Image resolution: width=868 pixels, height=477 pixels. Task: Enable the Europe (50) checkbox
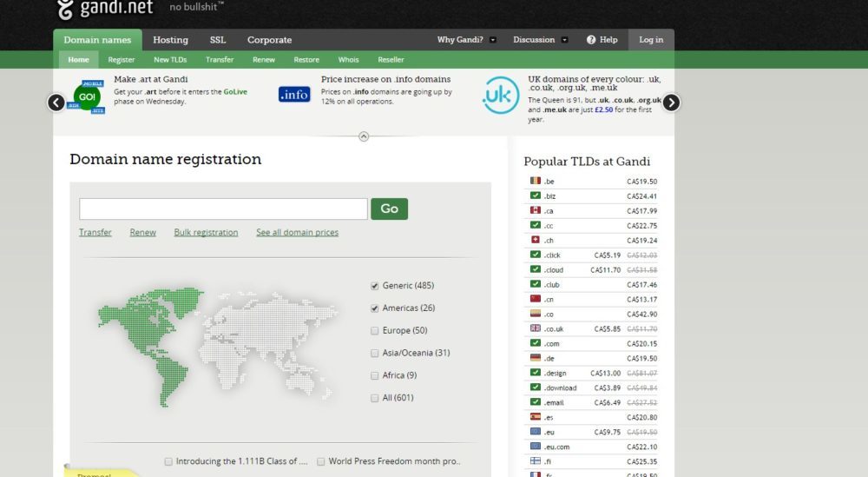pos(375,331)
